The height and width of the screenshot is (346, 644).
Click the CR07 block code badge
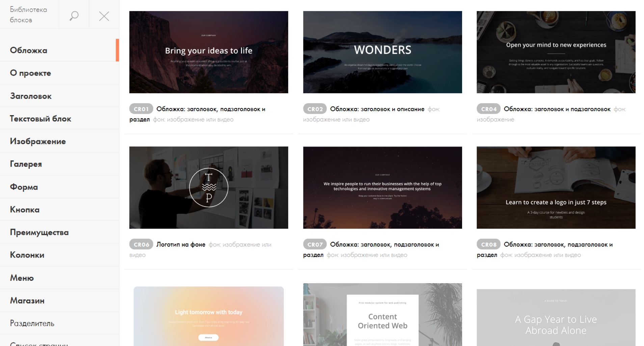coord(315,244)
